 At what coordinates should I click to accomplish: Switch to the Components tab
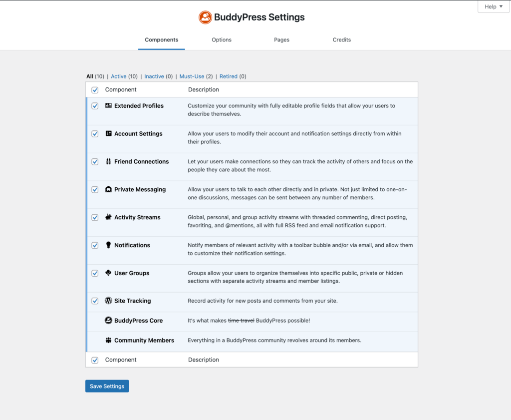click(162, 40)
